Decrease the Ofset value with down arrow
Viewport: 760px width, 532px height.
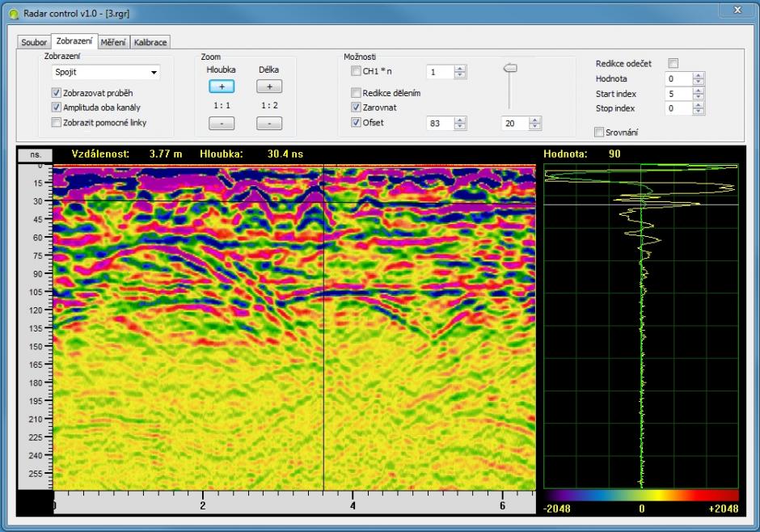460,127
